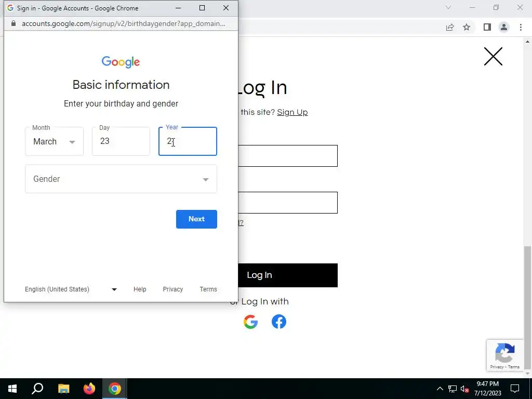Open File Explorer from the taskbar
This screenshot has width=532, height=399.
click(63, 389)
